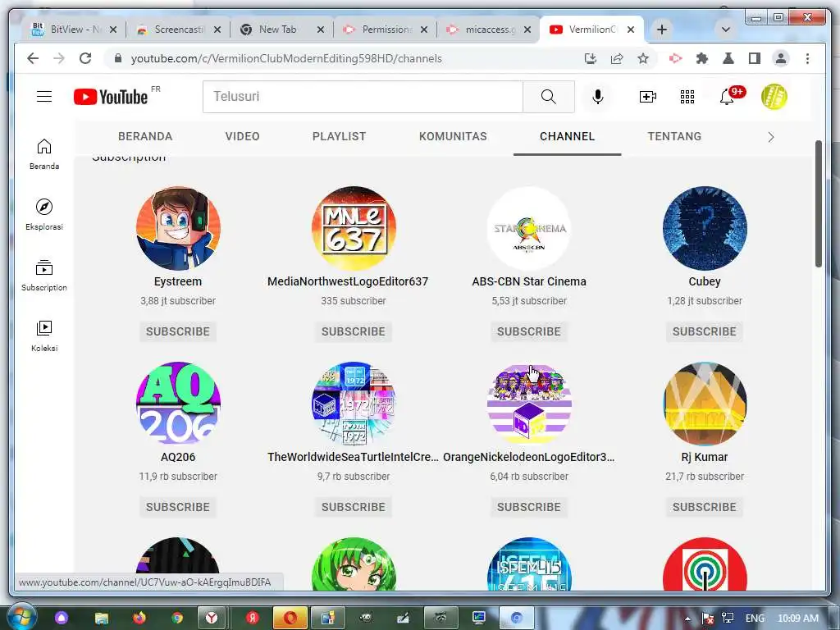Subscribe to MediaNorthwestLogoEditor637
Screen dimensions: 840x630
(x=353, y=331)
